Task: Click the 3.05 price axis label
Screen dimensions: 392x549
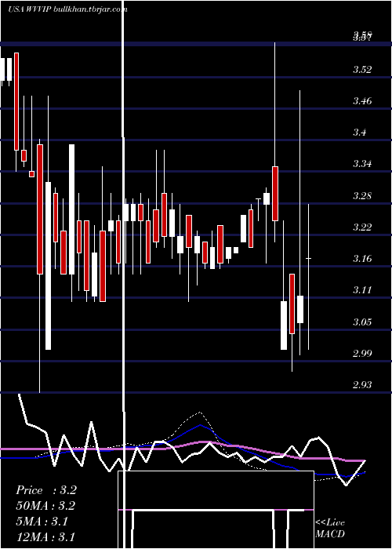Action: (362, 322)
